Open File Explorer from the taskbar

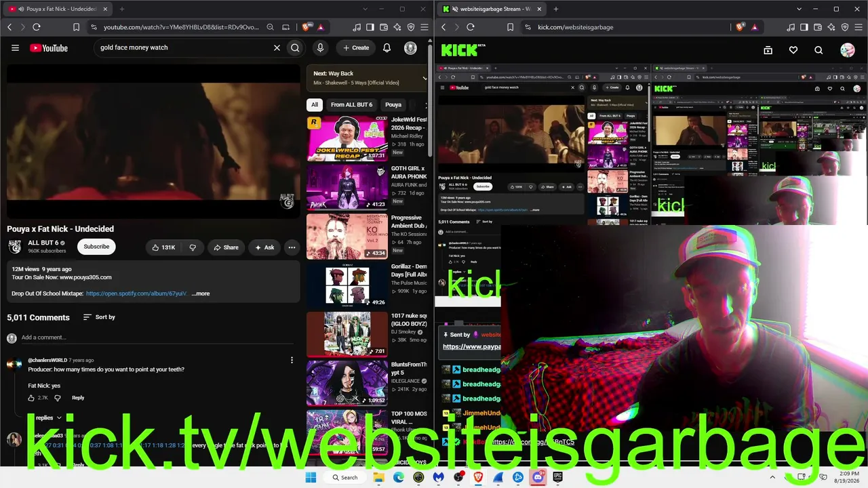coord(378,477)
